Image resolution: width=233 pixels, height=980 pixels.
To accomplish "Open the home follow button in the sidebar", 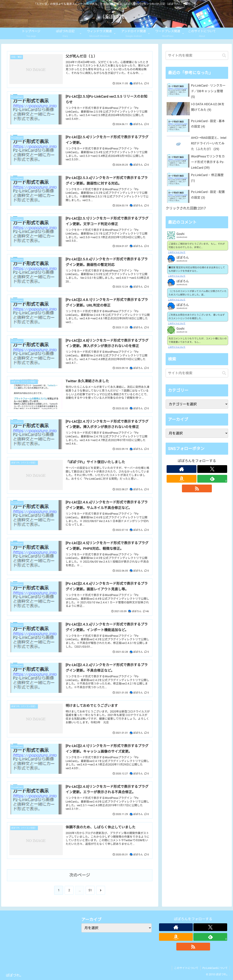I will [181, 469].
